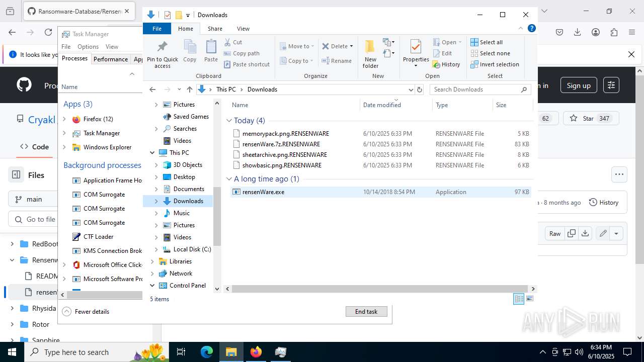This screenshot has height=362, width=644.
Task: Go back in Explorer navigation
Action: point(152,89)
